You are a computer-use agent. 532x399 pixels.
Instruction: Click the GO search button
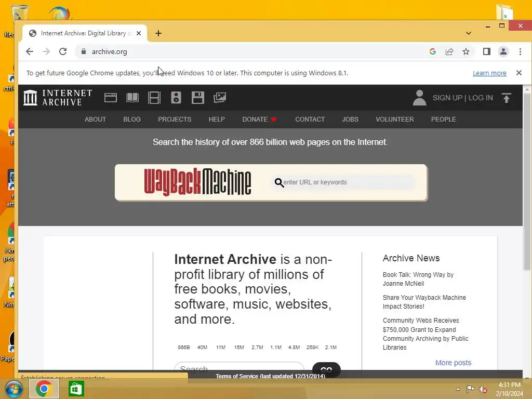(x=326, y=368)
